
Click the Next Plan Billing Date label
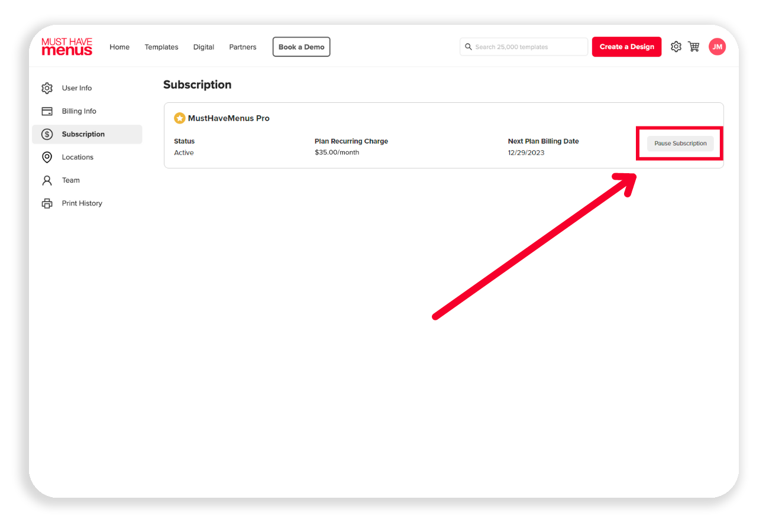(x=544, y=141)
